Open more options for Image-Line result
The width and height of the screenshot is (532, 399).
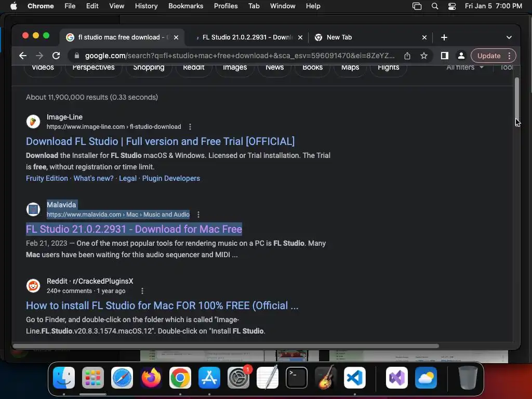(190, 127)
